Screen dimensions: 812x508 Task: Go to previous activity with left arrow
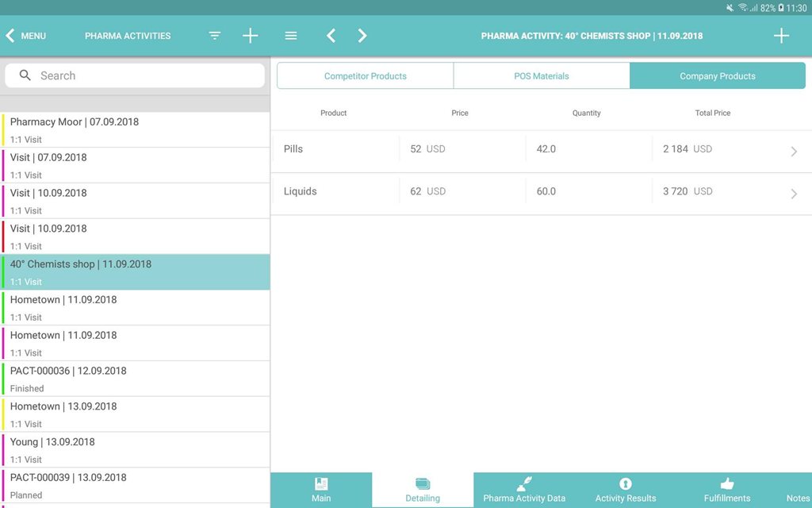[331, 36]
